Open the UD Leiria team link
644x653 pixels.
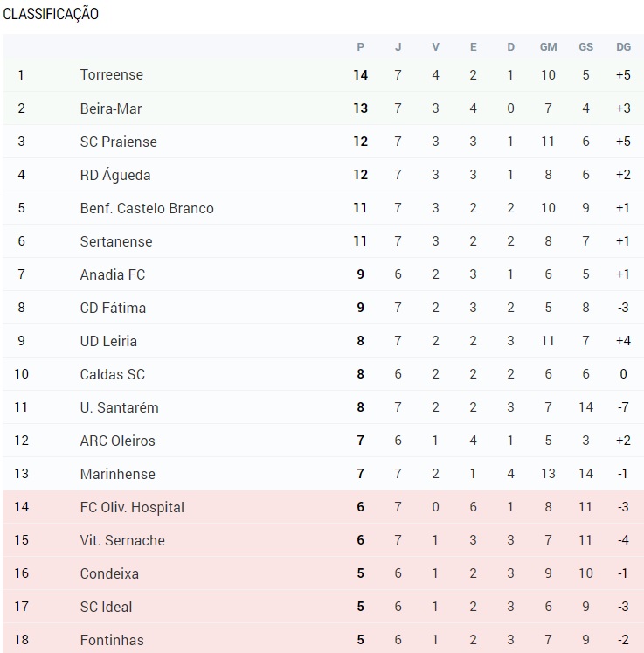[x=108, y=341]
